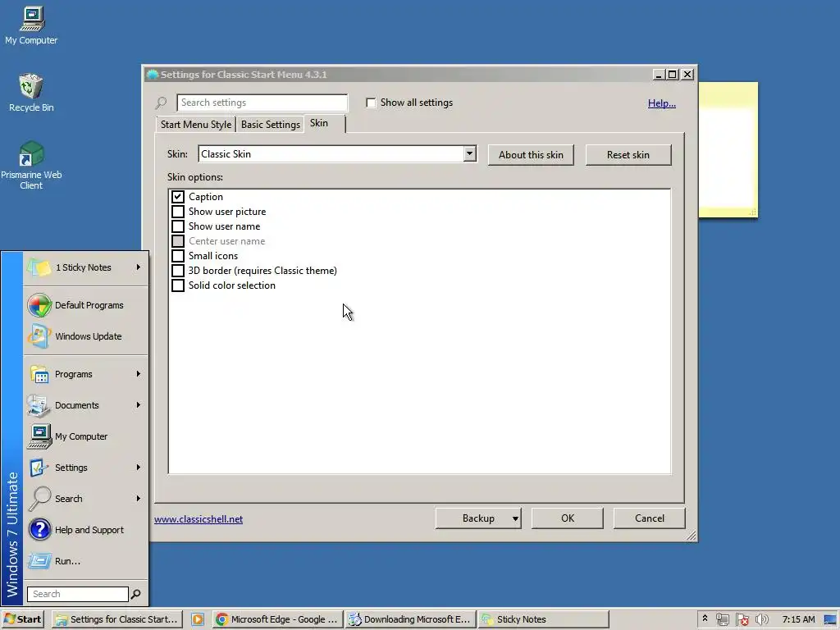Click Reset skin button
Viewport: 840px width, 630px height.
coord(628,155)
